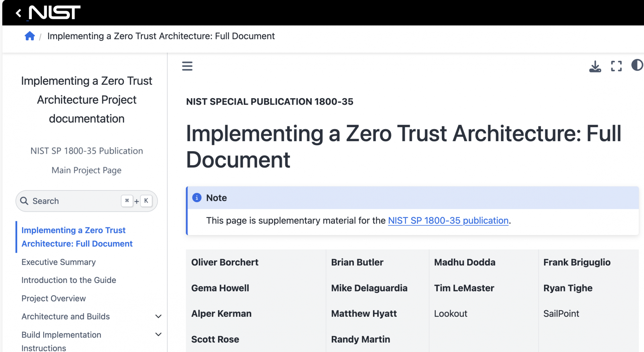
Task: Click the download page icon
Action: [595, 66]
